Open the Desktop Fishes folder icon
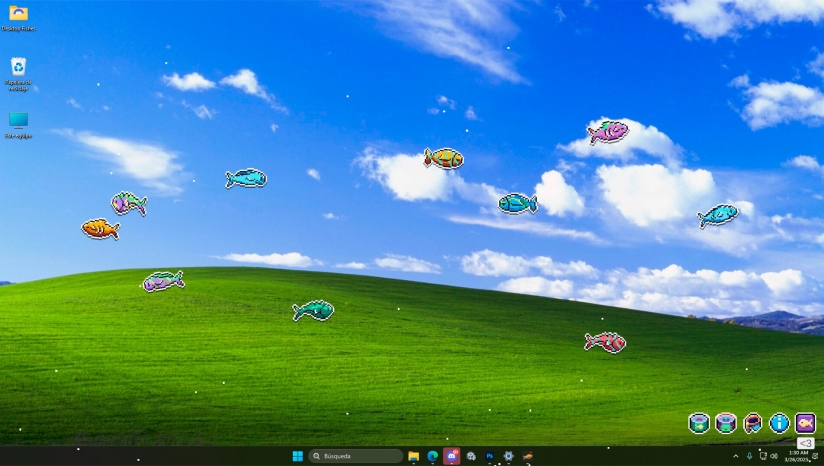 pos(18,17)
